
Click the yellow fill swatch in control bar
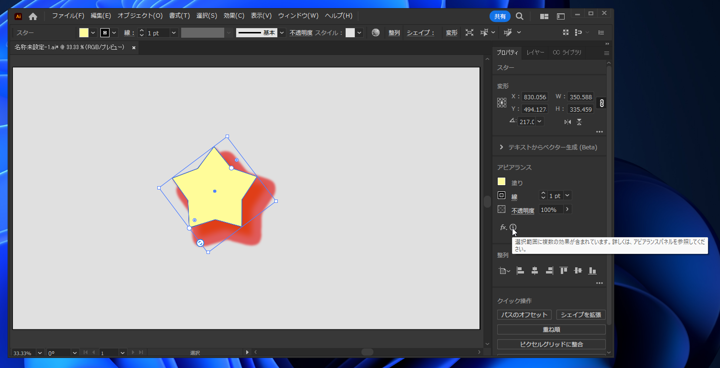click(84, 33)
